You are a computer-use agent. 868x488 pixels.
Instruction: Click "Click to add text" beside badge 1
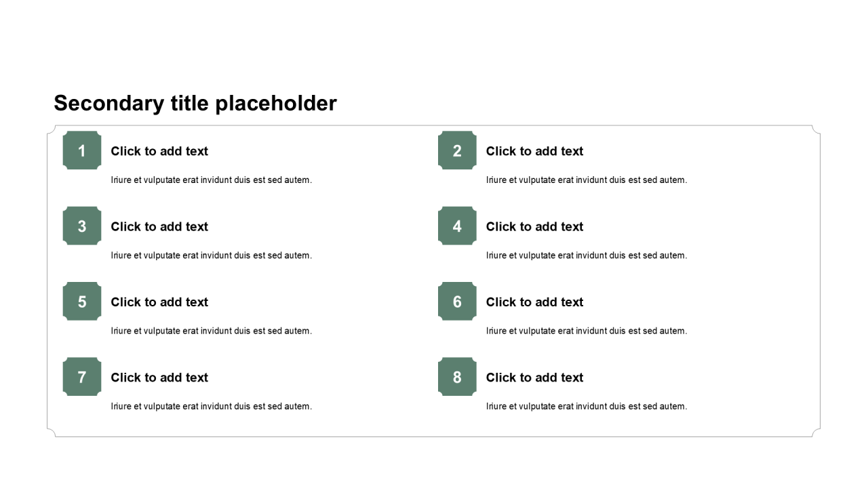click(159, 151)
